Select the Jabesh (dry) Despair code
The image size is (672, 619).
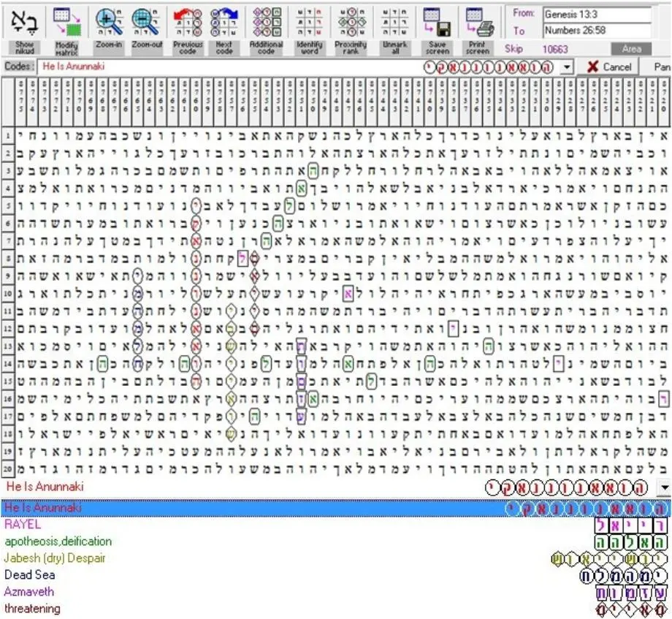pos(335,558)
